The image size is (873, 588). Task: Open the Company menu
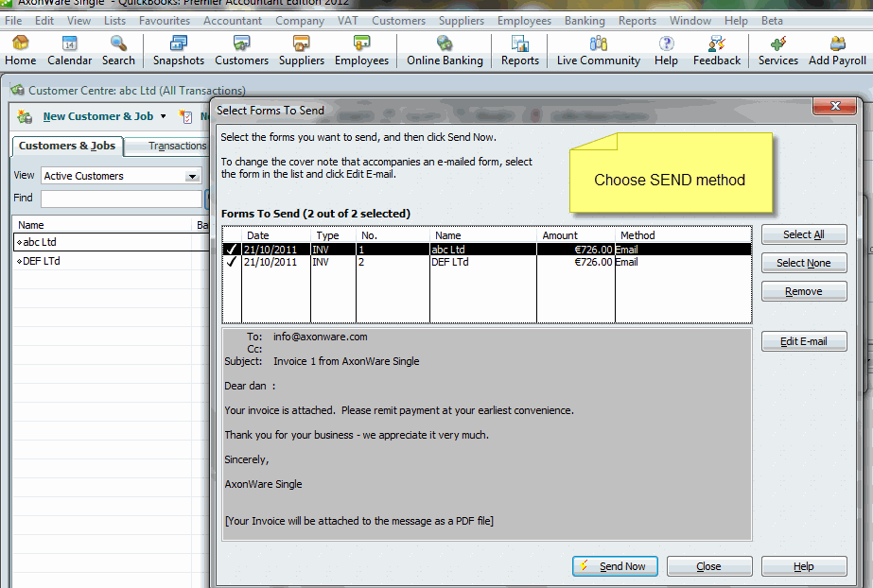click(300, 21)
